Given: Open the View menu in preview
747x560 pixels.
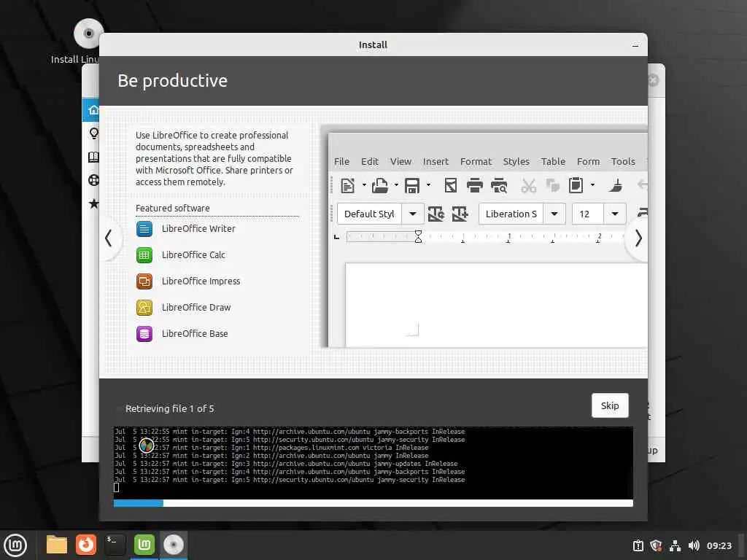Looking at the screenshot, I should 400,161.
